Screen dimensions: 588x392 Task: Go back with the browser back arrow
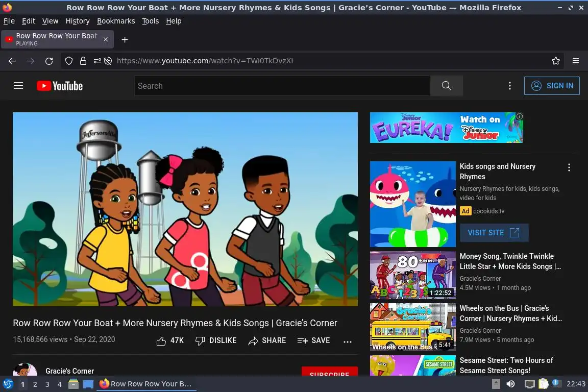[12, 61]
